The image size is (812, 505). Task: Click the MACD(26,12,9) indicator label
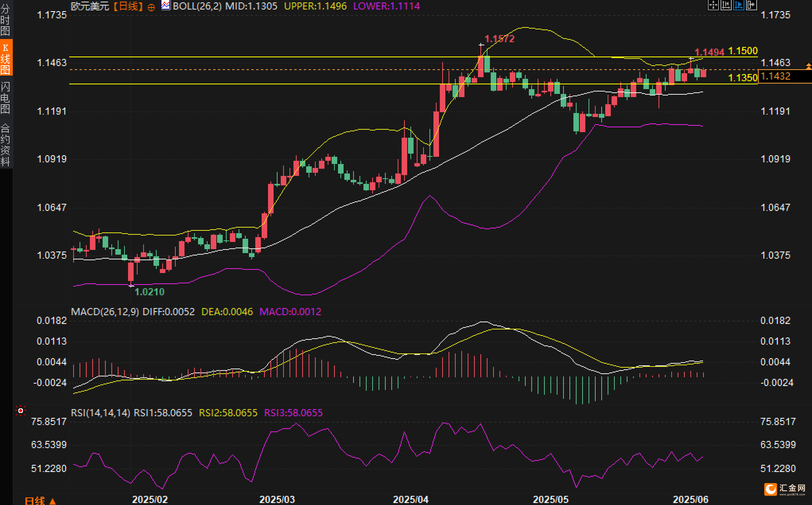(x=105, y=312)
